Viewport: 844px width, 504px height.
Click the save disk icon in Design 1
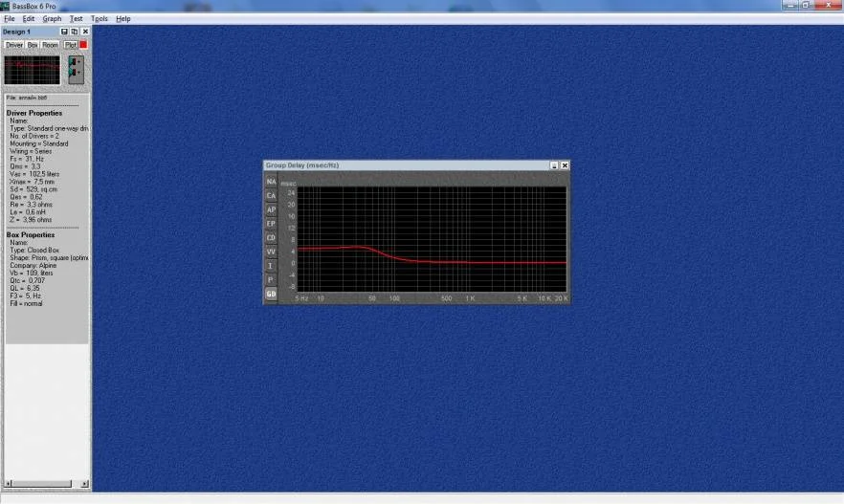click(x=64, y=32)
